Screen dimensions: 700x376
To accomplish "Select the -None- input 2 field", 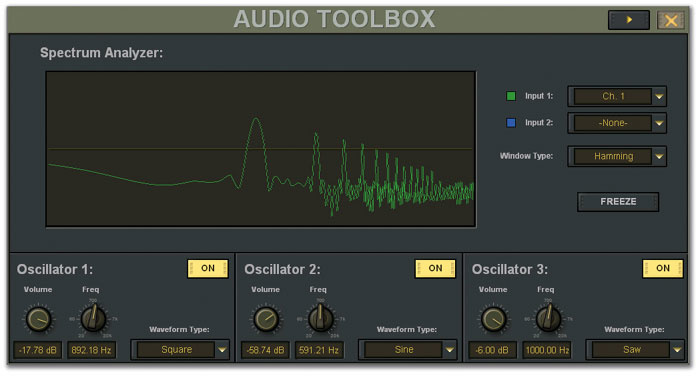I will (x=613, y=123).
